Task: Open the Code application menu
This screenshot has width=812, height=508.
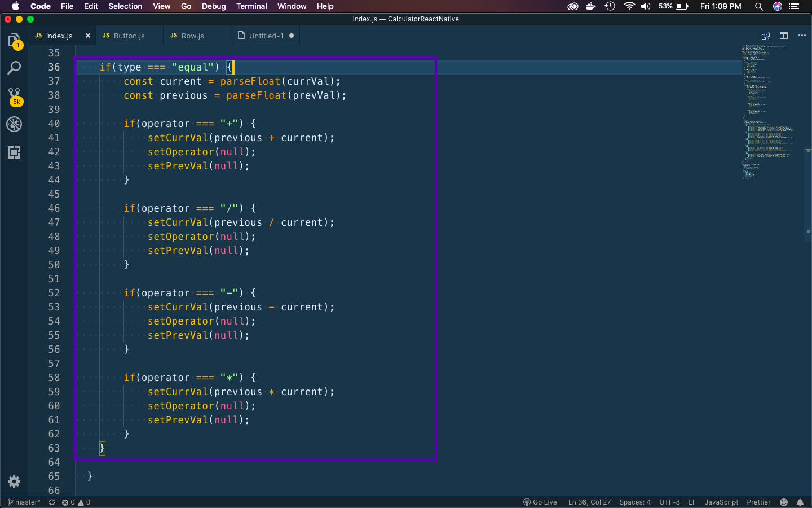Action: 41,6
